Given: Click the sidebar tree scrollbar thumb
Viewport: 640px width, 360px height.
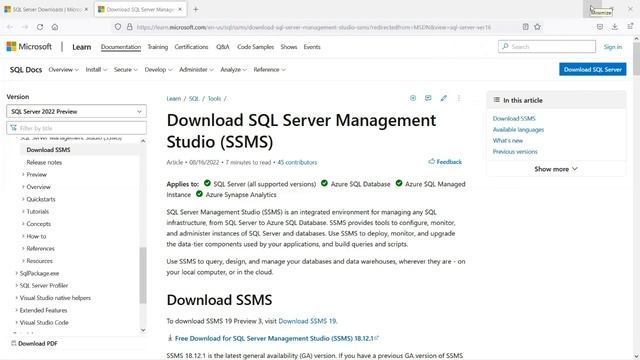Looking at the screenshot, I should tap(143, 275).
